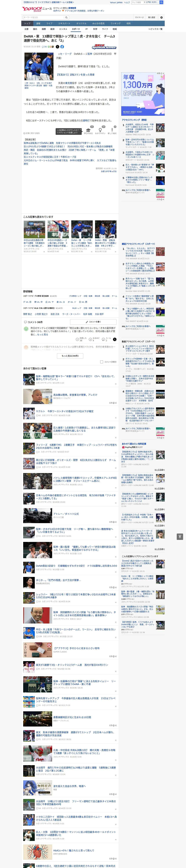Viewport: 186px width, 868px height.
Task: Open the 購入履歴 link
Action: coord(152,17)
